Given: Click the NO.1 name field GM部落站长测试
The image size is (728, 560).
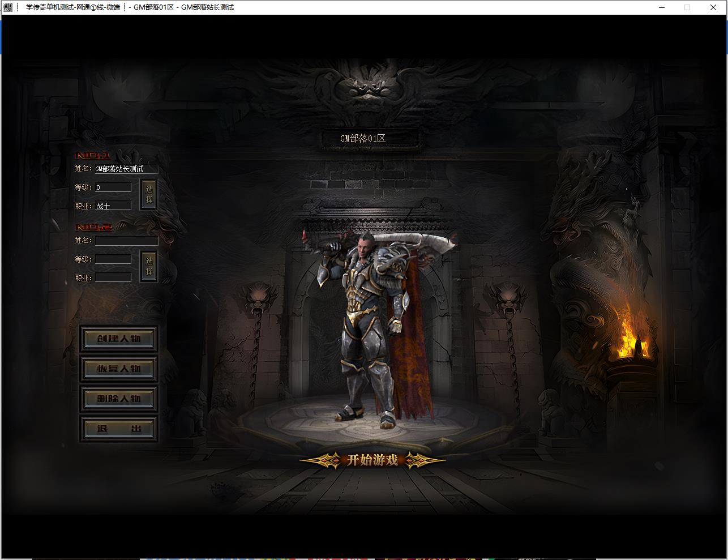Looking at the screenshot, I should pos(126,169).
